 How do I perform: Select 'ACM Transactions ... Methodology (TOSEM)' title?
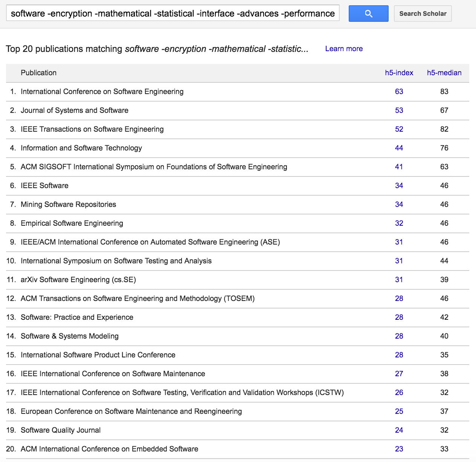pos(138,298)
